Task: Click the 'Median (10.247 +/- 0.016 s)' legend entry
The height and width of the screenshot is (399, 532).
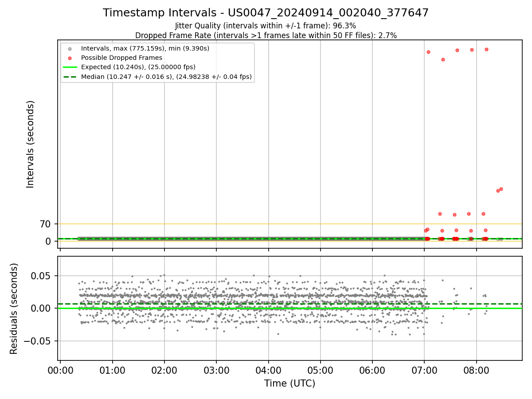Action: (x=166, y=77)
